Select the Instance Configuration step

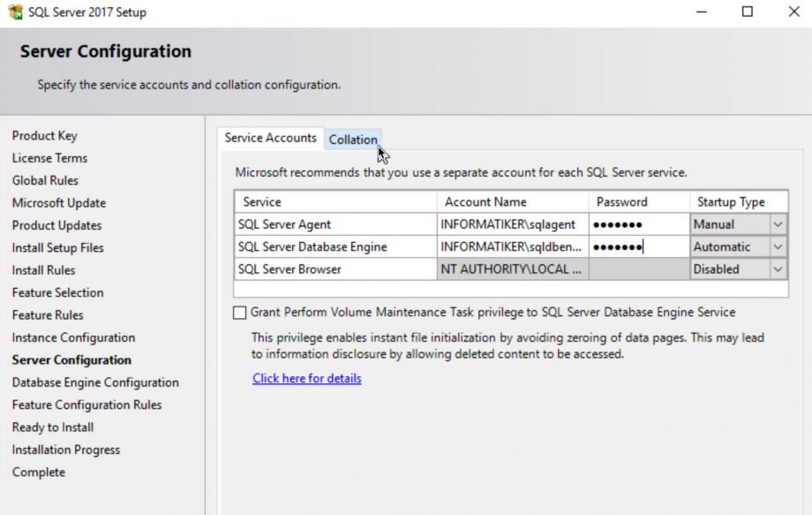(x=73, y=337)
